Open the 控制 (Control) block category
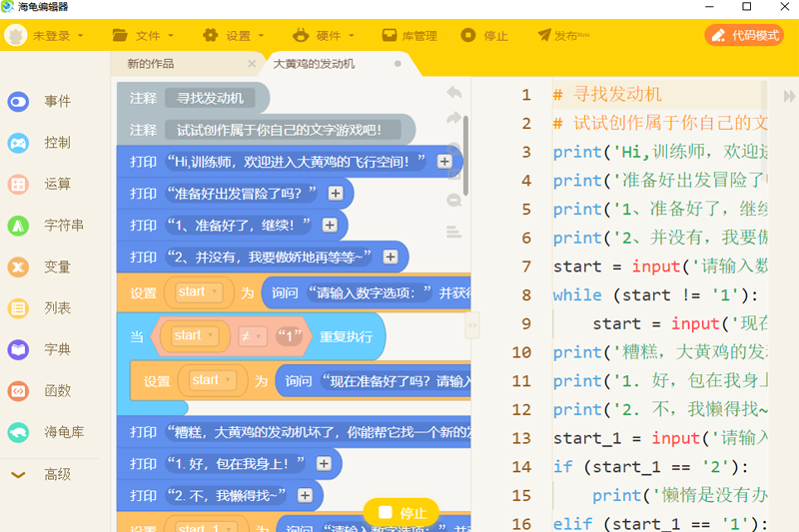The width and height of the screenshot is (799, 532). click(40, 143)
